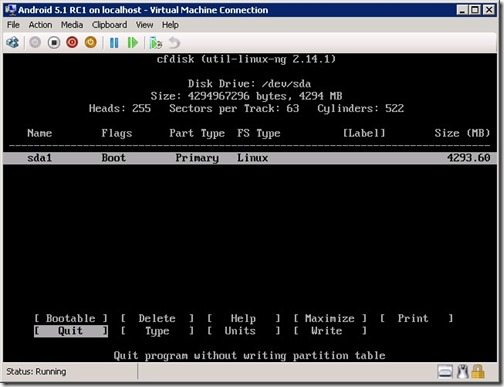This screenshot has height=387, width=504.
Task: Open the Help menu
Action: 170,25
